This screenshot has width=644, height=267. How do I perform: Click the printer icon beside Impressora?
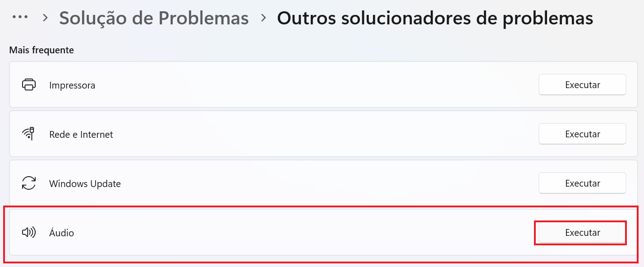pyautogui.click(x=29, y=85)
